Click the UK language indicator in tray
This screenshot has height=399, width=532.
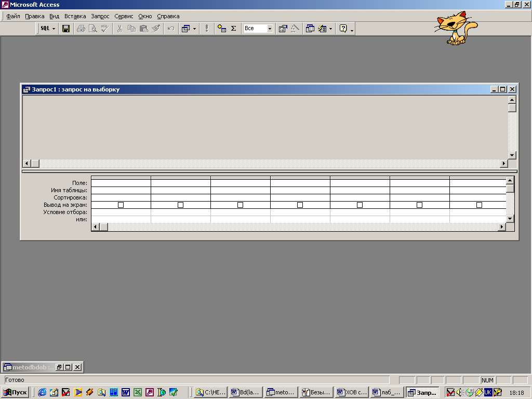pyautogui.click(x=488, y=392)
